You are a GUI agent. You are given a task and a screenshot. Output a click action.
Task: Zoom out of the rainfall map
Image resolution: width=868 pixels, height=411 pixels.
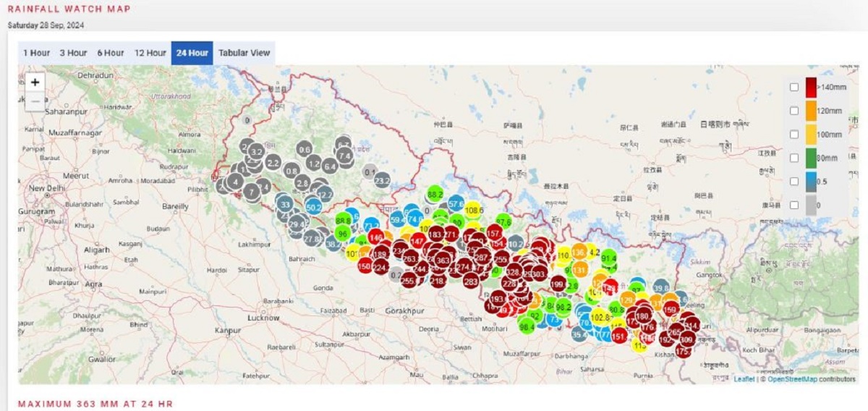(x=35, y=102)
